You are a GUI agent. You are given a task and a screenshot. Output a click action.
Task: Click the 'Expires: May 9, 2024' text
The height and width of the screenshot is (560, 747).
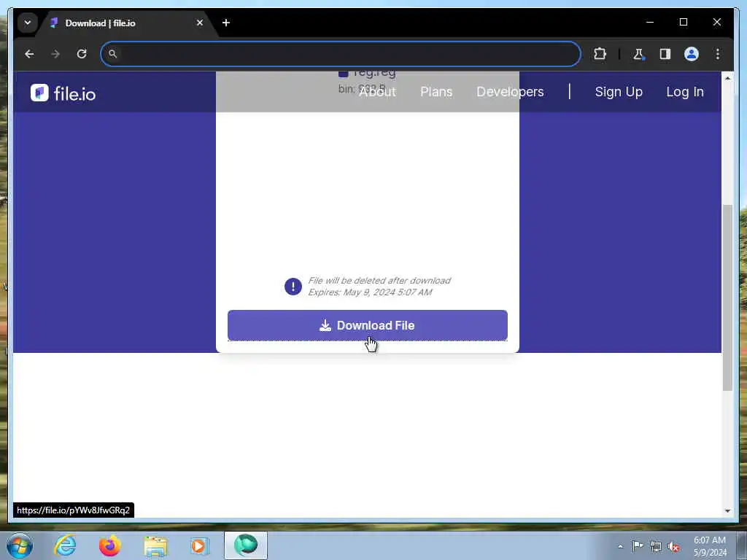pos(352,292)
